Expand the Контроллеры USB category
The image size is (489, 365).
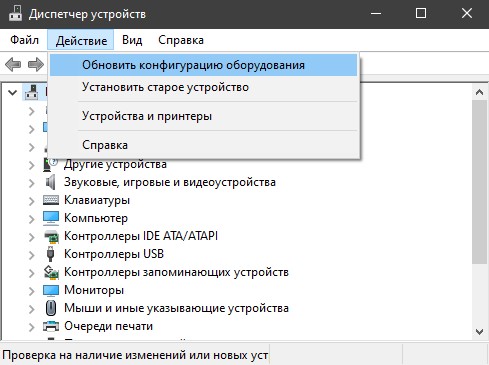pos(31,255)
